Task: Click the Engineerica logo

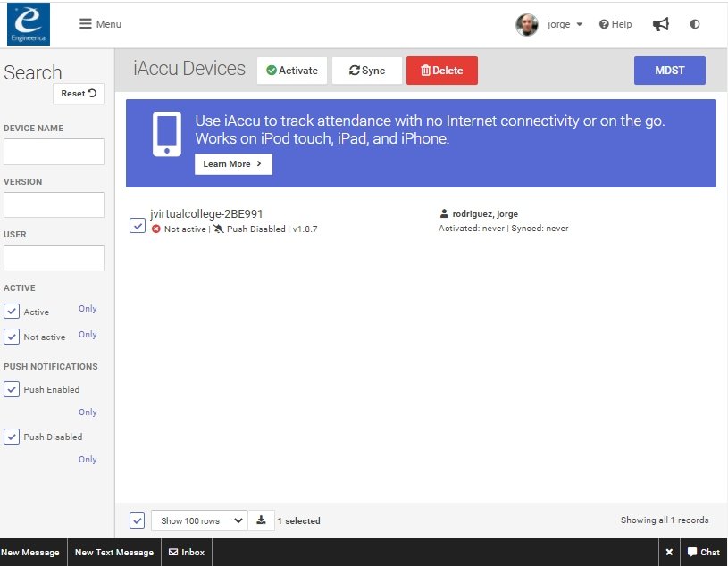Action: 29,24
